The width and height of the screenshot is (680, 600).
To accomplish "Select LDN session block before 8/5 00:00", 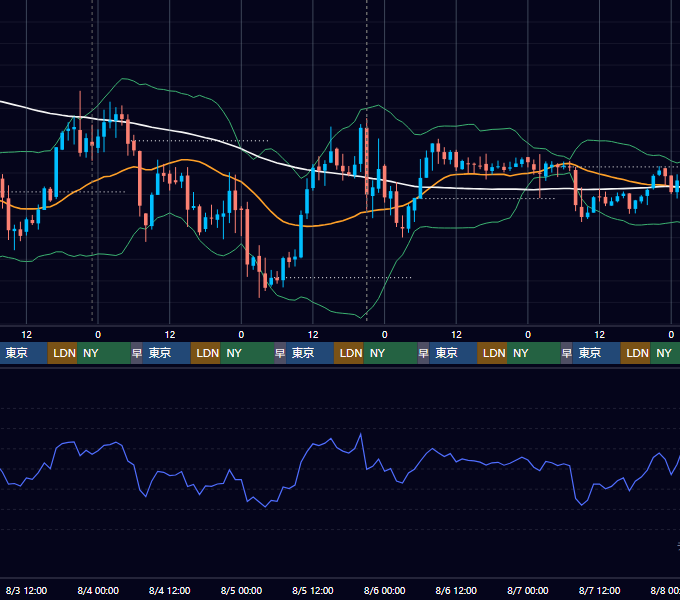I will [x=206, y=353].
